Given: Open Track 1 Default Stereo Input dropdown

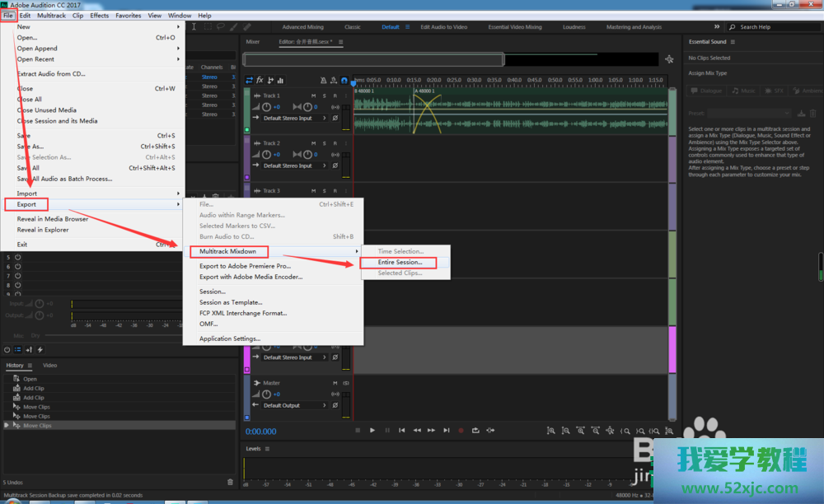Looking at the screenshot, I should 293,118.
